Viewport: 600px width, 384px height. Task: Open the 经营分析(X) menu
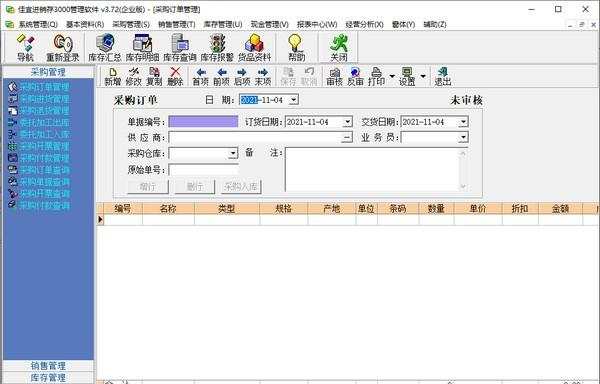pos(364,24)
